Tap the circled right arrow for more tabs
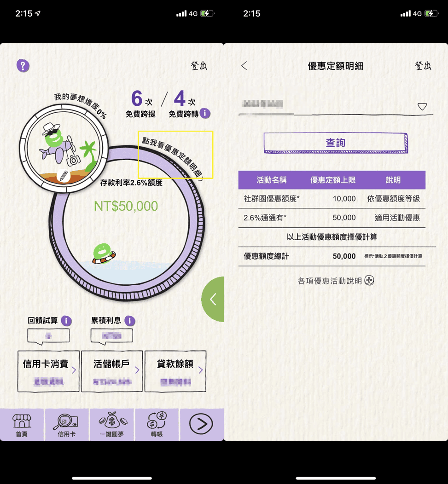 tap(201, 424)
